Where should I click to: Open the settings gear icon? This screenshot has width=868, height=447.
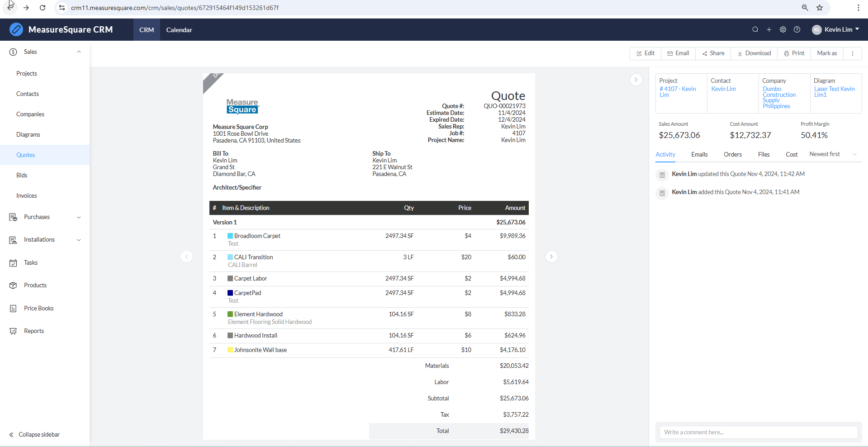click(783, 29)
